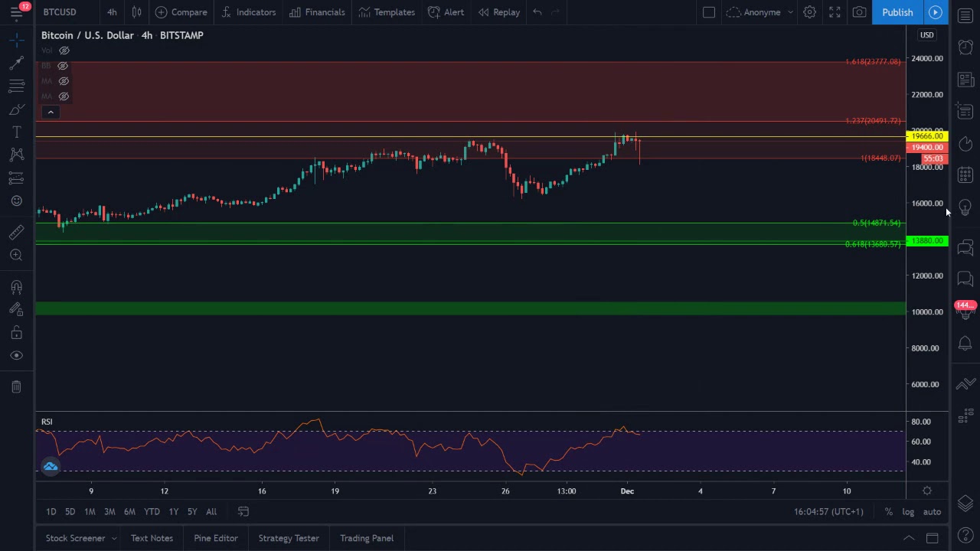Activate the chart Zoom-in tool
This screenshot has width=980, height=551.
16,255
